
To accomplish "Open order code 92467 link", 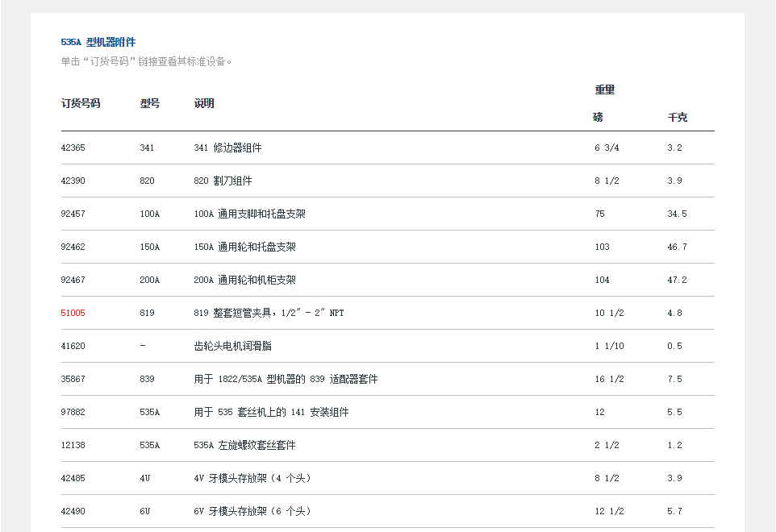I will tap(73, 281).
